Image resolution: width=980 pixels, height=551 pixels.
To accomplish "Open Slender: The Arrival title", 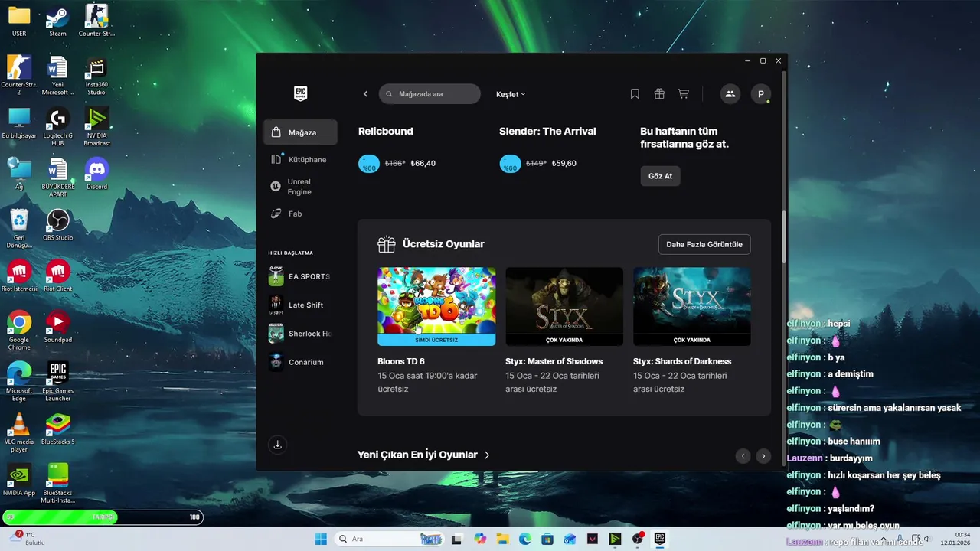I will pyautogui.click(x=547, y=131).
